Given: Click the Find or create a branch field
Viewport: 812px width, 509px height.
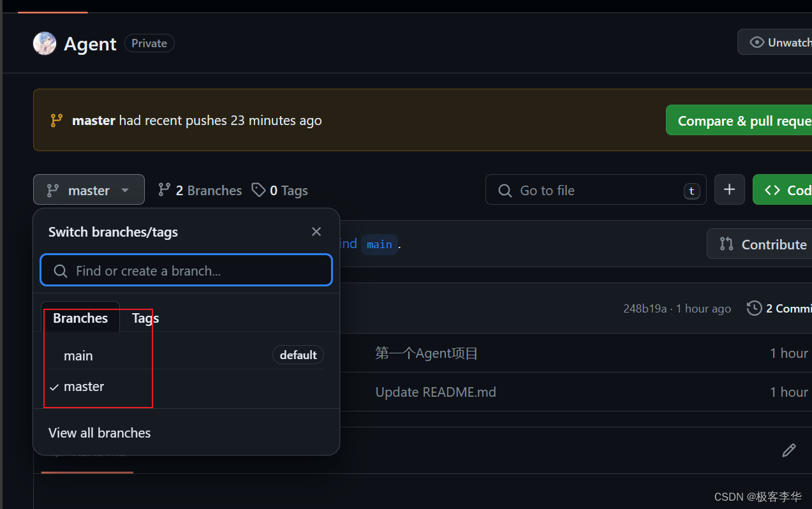Looking at the screenshot, I should pos(186,270).
